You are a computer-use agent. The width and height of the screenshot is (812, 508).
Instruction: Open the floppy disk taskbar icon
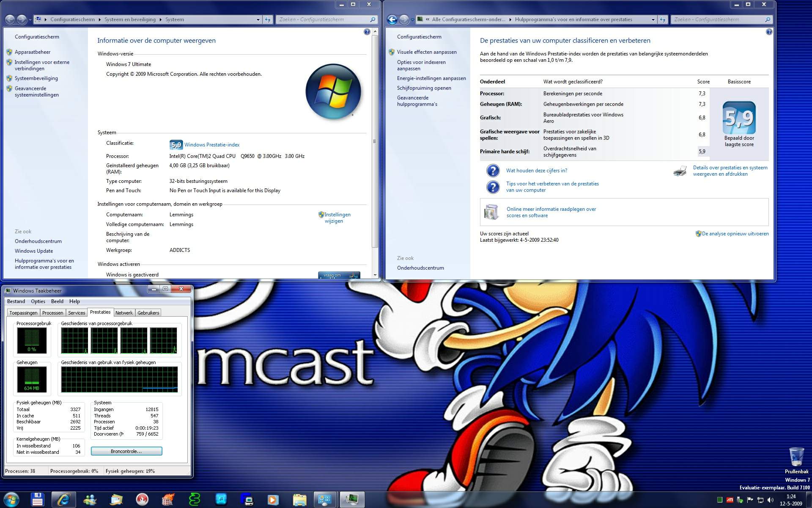[x=38, y=500]
